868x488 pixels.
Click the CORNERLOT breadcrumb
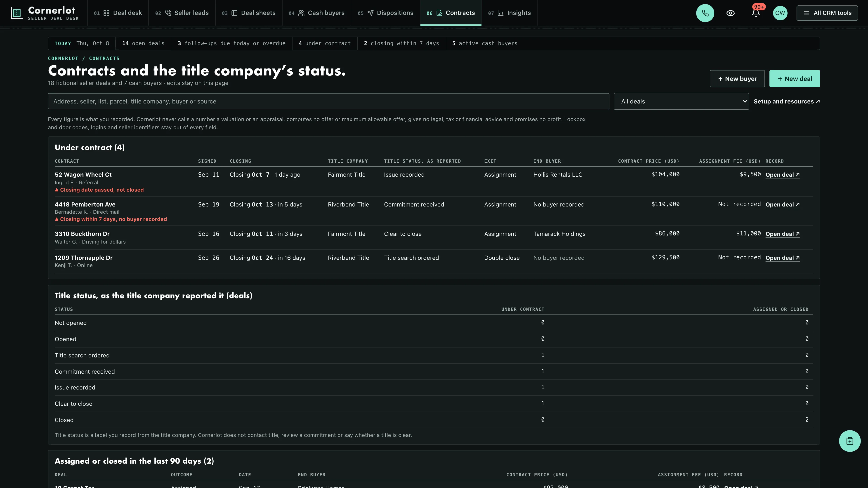[x=63, y=58]
